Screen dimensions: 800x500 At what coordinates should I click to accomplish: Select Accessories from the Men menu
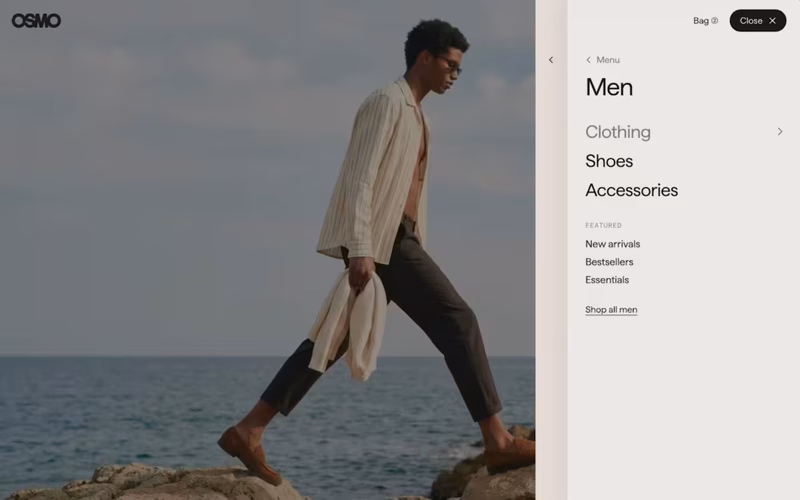tap(632, 190)
